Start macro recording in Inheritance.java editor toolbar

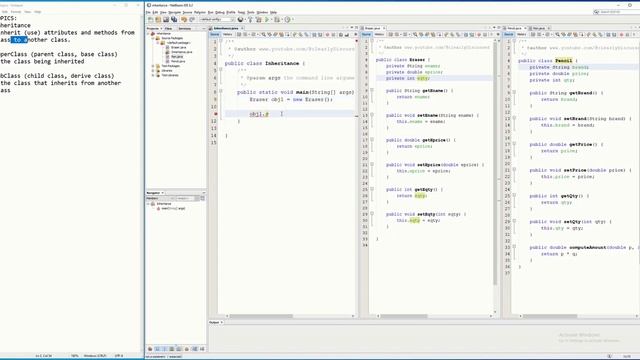pyautogui.click(x=327, y=35)
